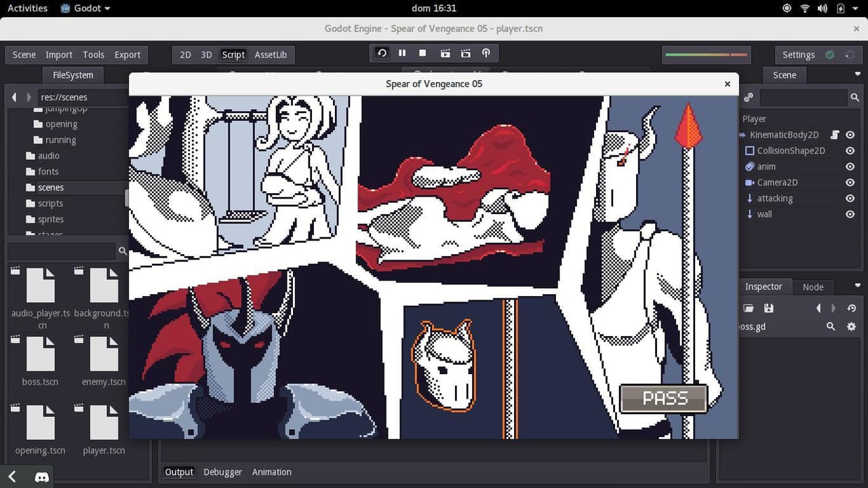Screen dimensions: 868x488
Task: Click the Camera2D node icon
Action: click(x=749, y=182)
